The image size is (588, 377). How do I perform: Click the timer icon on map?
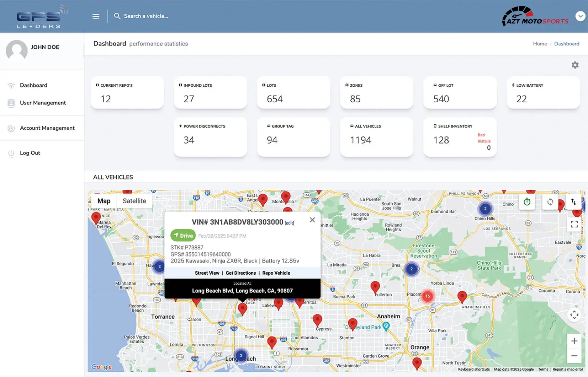(x=527, y=202)
